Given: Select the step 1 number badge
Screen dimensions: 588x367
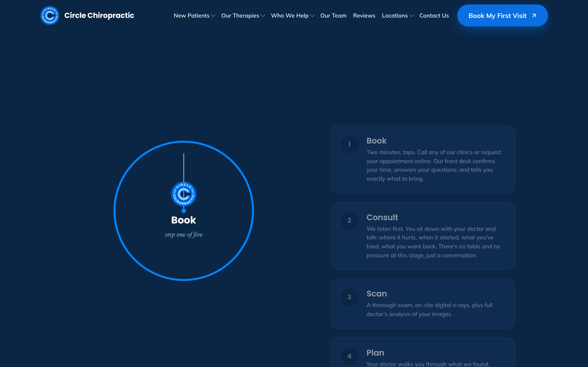Looking at the screenshot, I should [x=349, y=144].
